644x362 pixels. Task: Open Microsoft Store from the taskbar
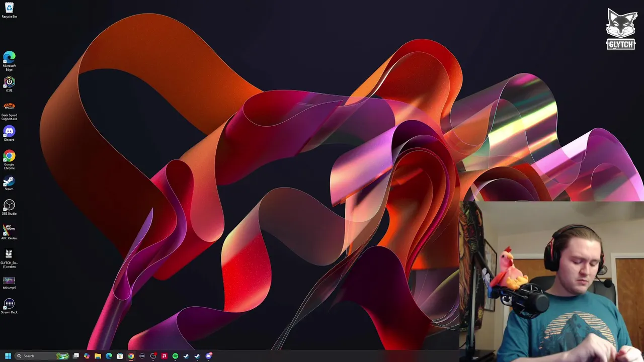(x=120, y=356)
